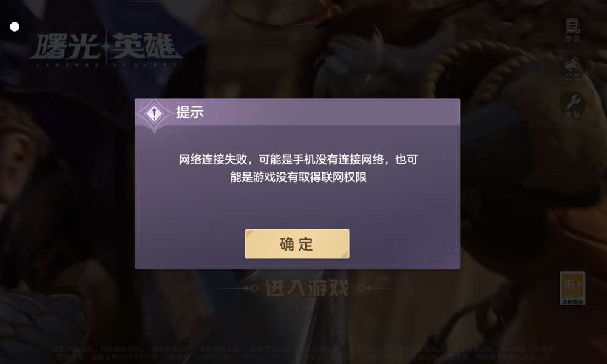Click the 曙光英雄 game logo
The width and height of the screenshot is (607, 364).
tap(106, 50)
